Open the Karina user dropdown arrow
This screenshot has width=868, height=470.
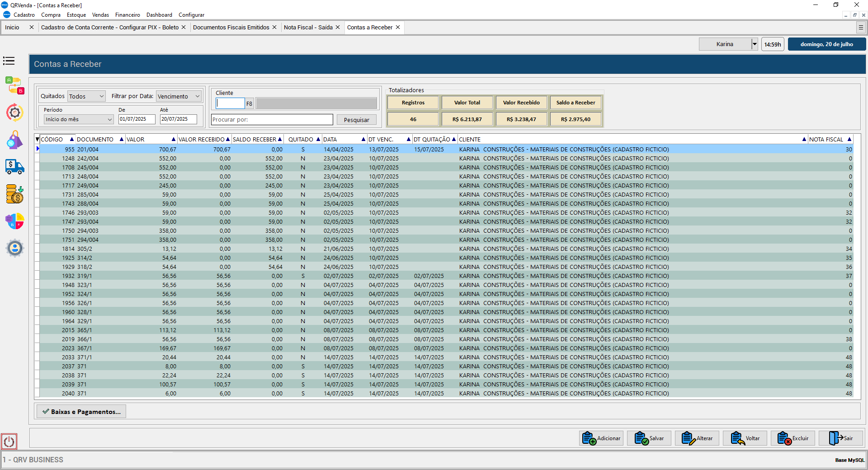click(754, 44)
